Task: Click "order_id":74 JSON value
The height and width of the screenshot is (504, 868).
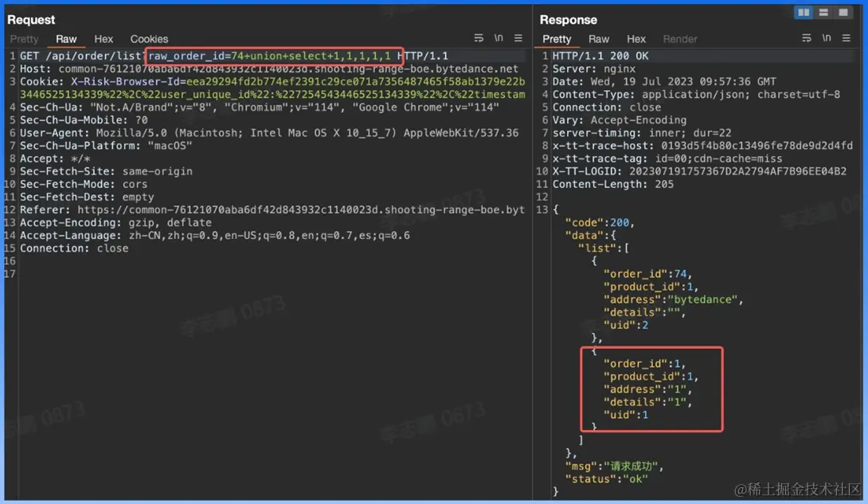Action: click(x=647, y=274)
